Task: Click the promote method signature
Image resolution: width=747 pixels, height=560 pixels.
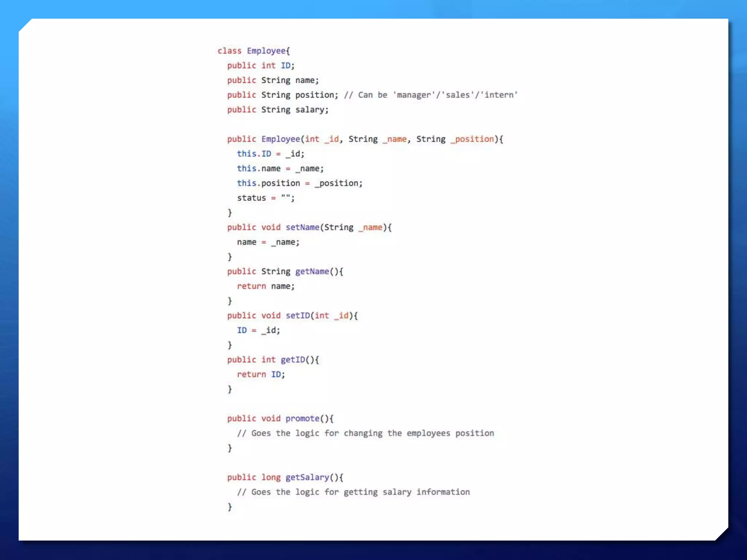Action: pyautogui.click(x=280, y=419)
